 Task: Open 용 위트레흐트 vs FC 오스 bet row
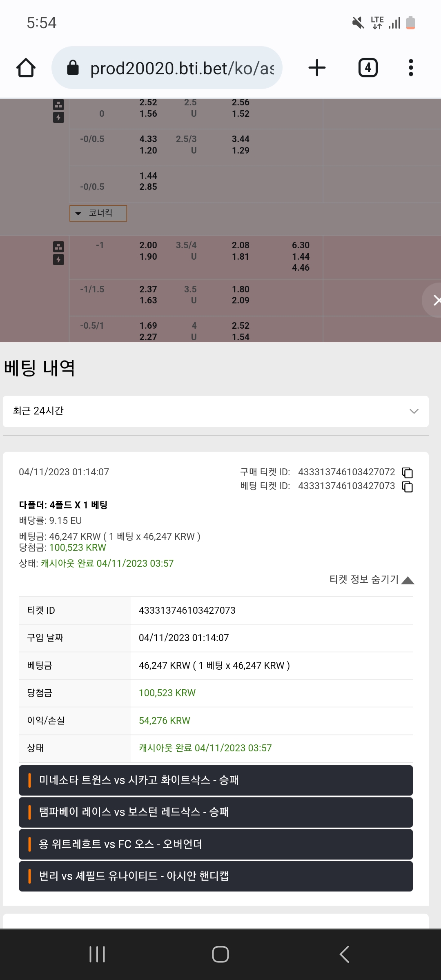pyautogui.click(x=216, y=844)
